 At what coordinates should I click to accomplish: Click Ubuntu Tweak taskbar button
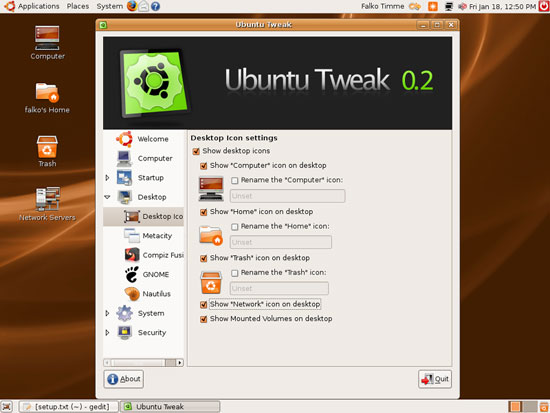point(170,407)
